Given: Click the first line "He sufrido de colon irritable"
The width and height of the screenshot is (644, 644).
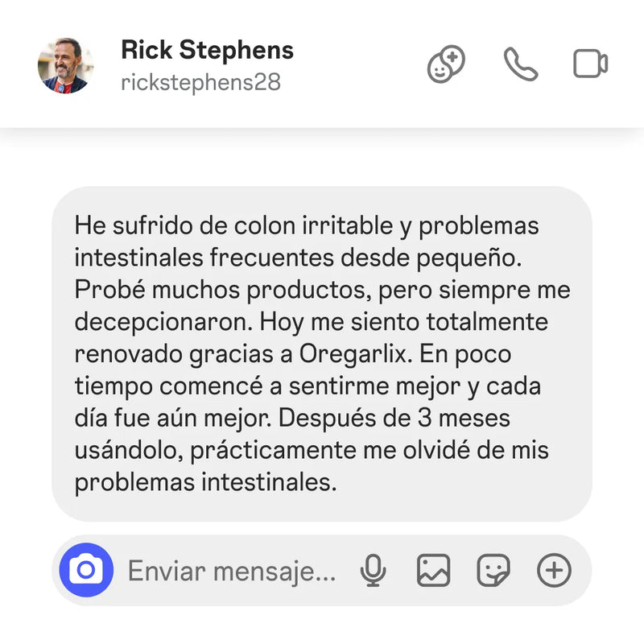Looking at the screenshot, I should click(233, 226).
